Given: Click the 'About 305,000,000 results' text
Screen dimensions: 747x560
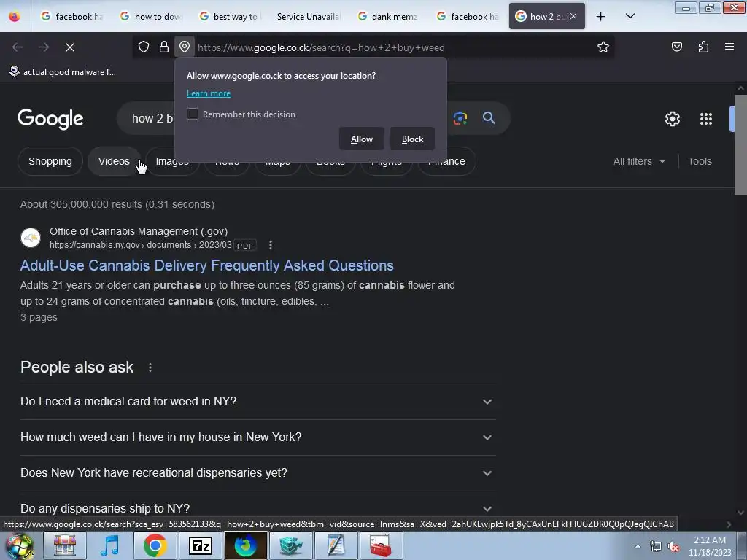Looking at the screenshot, I should coord(117,204).
